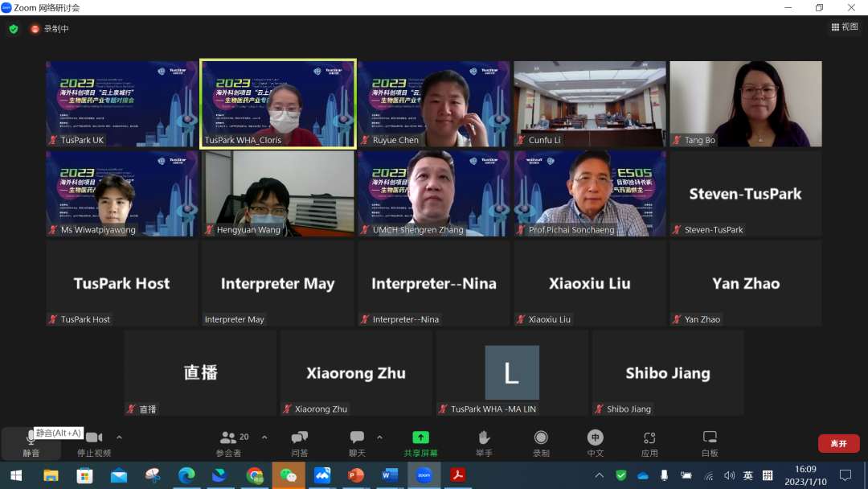Check the green encryption shield icon
This screenshot has width=868, height=489.
[14, 29]
